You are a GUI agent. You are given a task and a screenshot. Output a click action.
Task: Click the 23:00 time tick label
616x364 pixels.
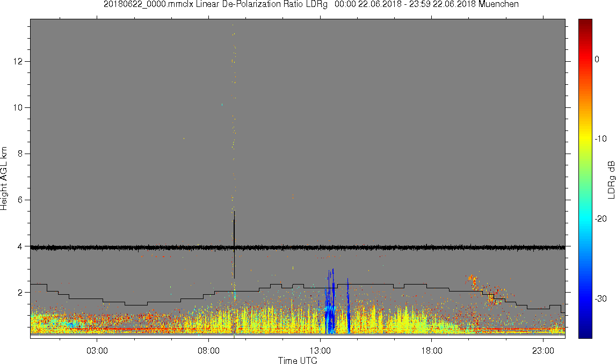click(543, 351)
